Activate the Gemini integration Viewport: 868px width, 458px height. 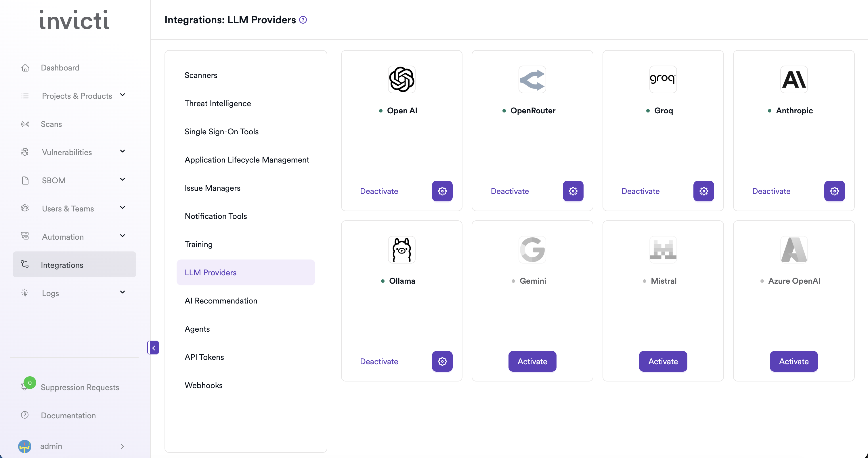coord(532,361)
